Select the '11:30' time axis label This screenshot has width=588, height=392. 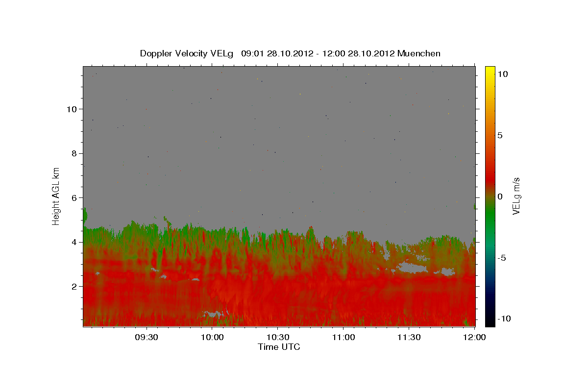[409, 337]
